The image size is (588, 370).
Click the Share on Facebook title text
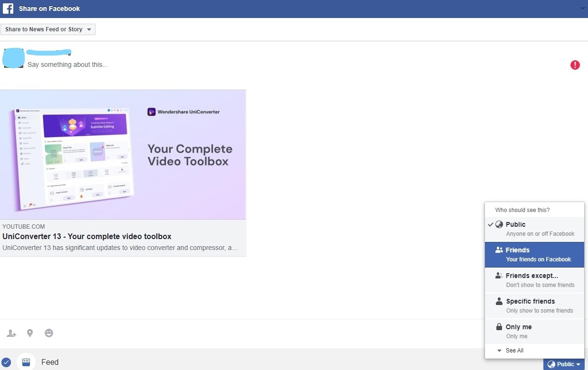pyautogui.click(x=49, y=9)
